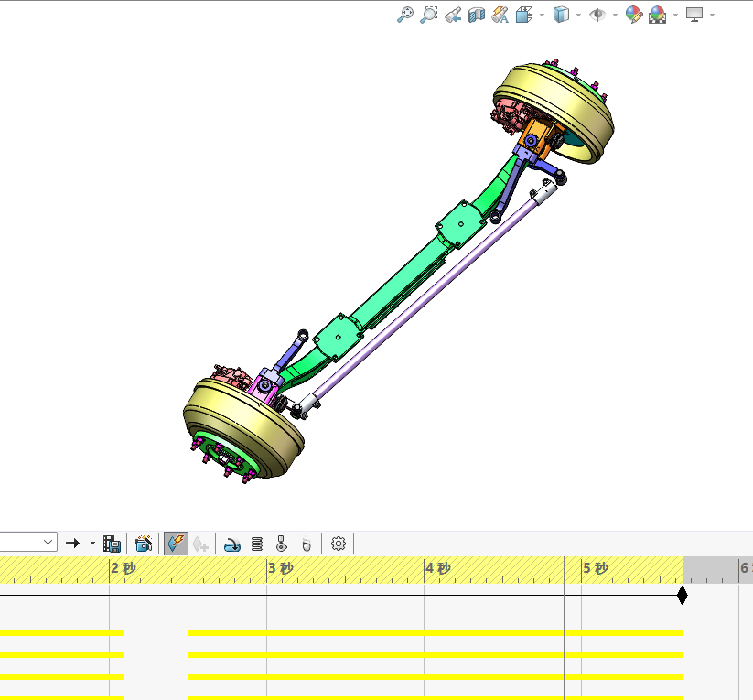
Task: Expand the View Orientation dropdown arrow
Action: (x=543, y=16)
